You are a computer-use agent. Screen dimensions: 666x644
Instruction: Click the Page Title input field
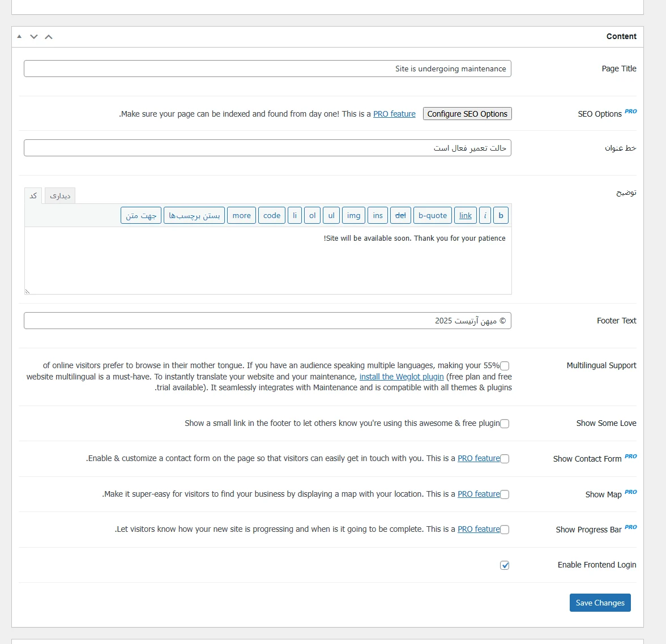pyautogui.click(x=267, y=69)
